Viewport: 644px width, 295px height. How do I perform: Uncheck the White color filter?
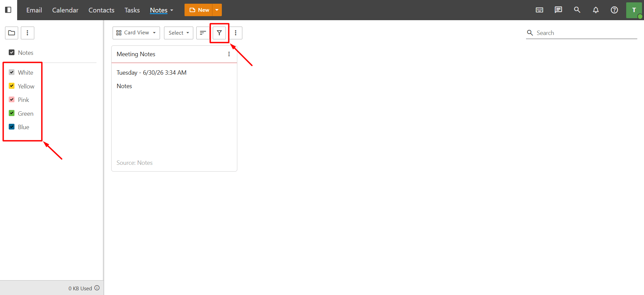[x=12, y=72]
